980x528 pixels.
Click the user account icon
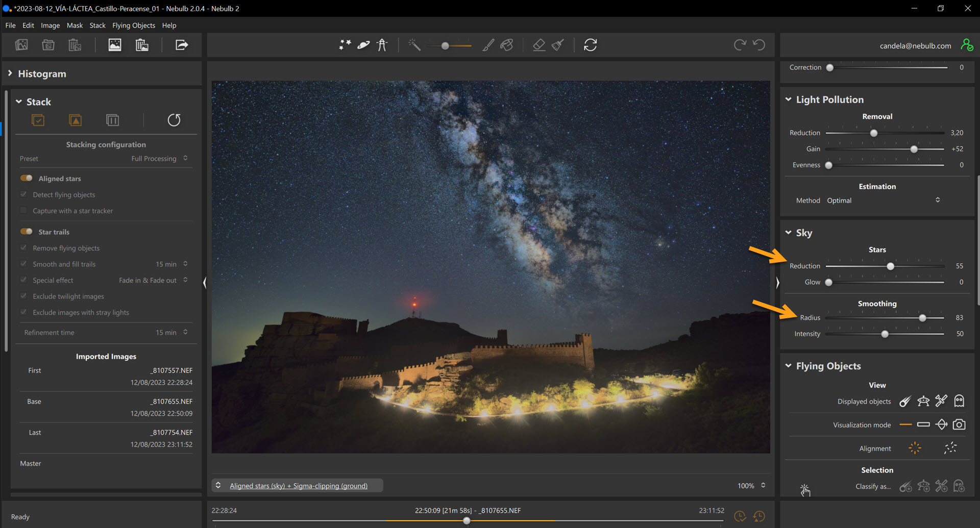pyautogui.click(x=966, y=45)
